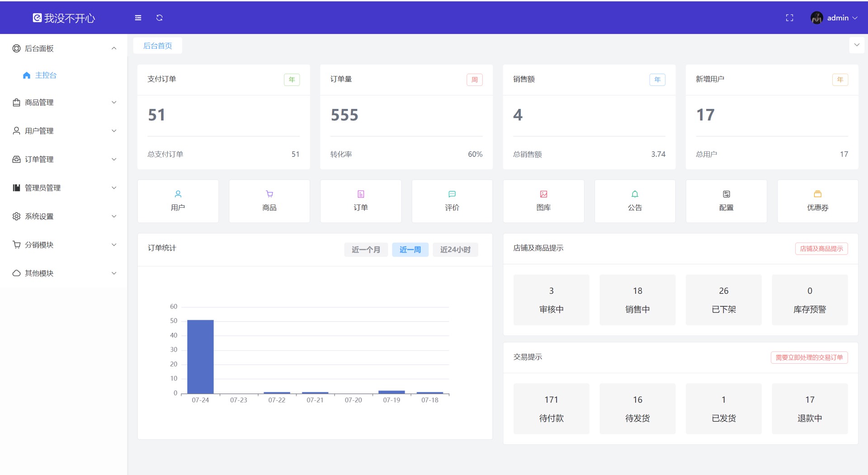Click the 总销售额 value 3.74
The width and height of the screenshot is (868, 475).
658,154
